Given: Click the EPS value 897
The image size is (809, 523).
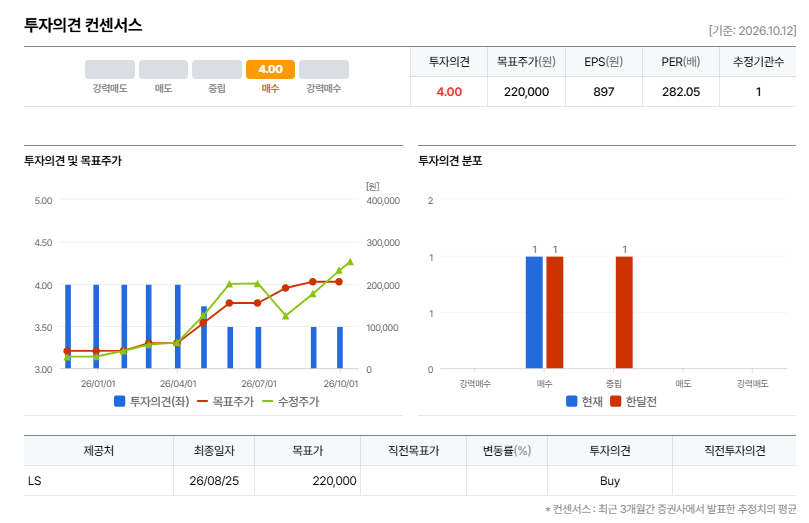Looking at the screenshot, I should coord(604,92).
